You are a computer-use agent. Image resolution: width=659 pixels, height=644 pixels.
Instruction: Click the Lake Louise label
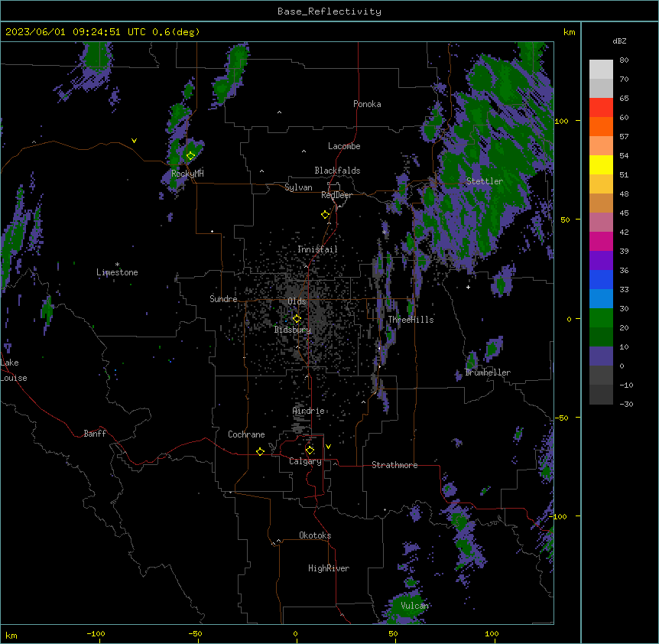[x=14, y=370]
